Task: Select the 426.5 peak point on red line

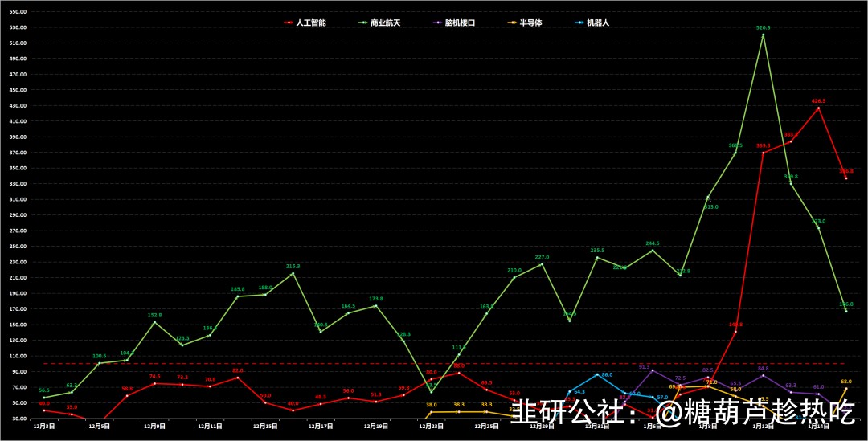Action: (x=818, y=108)
